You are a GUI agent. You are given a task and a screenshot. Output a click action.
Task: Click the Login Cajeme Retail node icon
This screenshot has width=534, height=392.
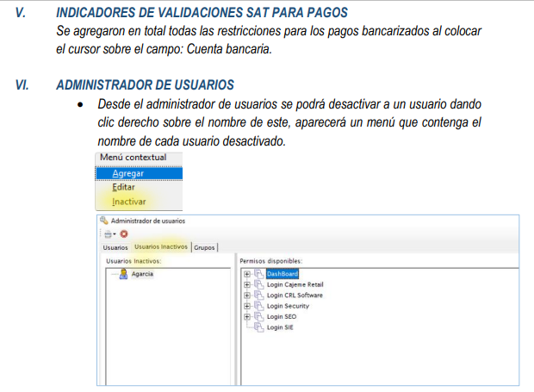[259, 284]
